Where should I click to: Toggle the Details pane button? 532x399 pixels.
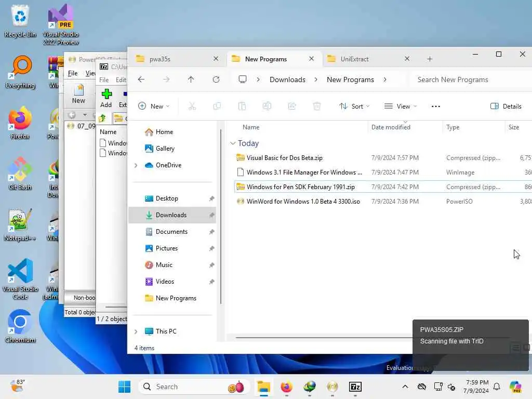coord(506,106)
